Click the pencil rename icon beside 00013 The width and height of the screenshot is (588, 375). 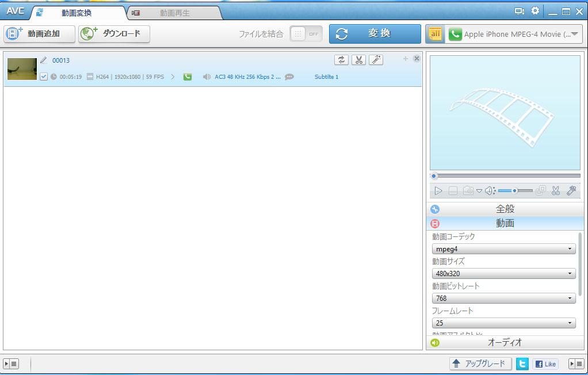(x=44, y=60)
